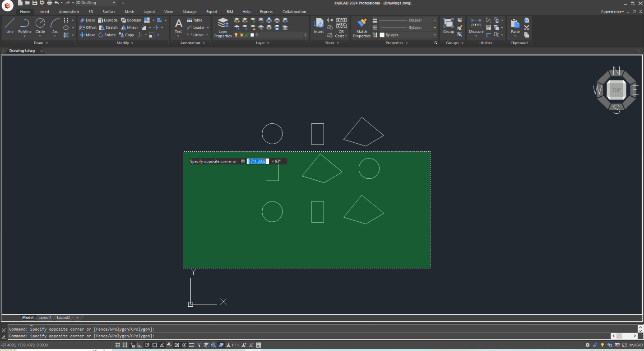
Task: Click the Print icon in quick access bar
Action: point(49,3)
